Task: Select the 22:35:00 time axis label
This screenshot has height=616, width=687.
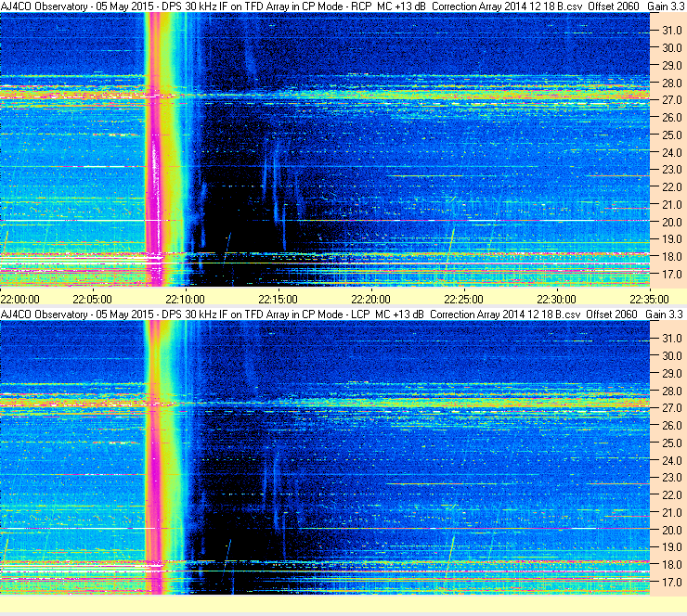Action: [x=649, y=300]
